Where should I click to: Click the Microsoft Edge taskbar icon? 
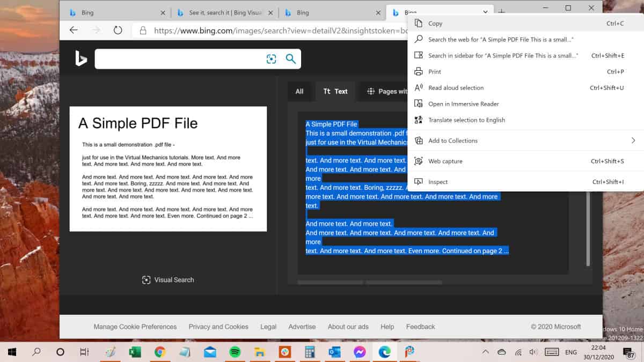(384, 352)
